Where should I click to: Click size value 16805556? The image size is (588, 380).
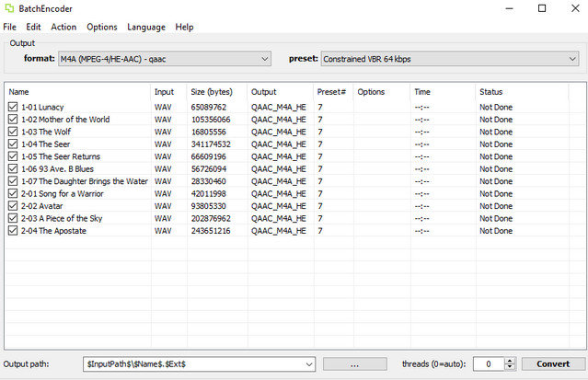(x=209, y=132)
